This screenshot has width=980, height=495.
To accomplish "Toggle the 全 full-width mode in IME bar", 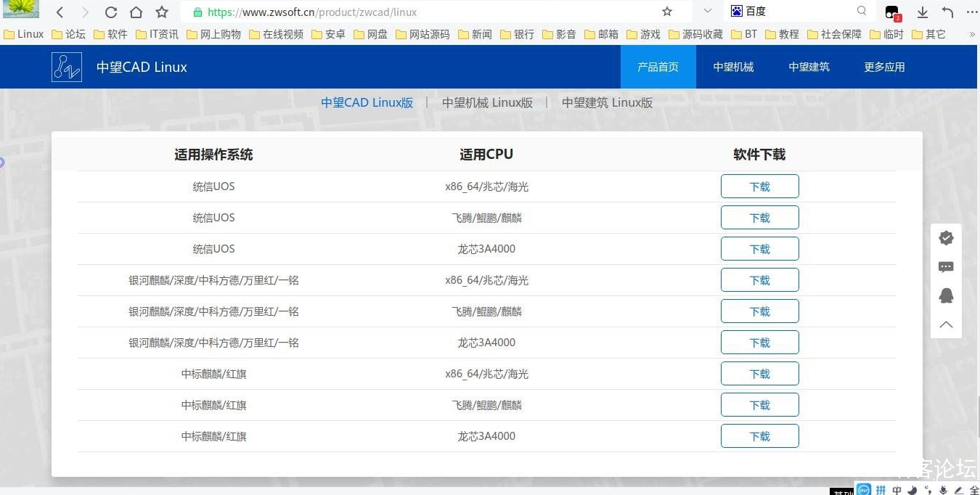I will 973,490.
